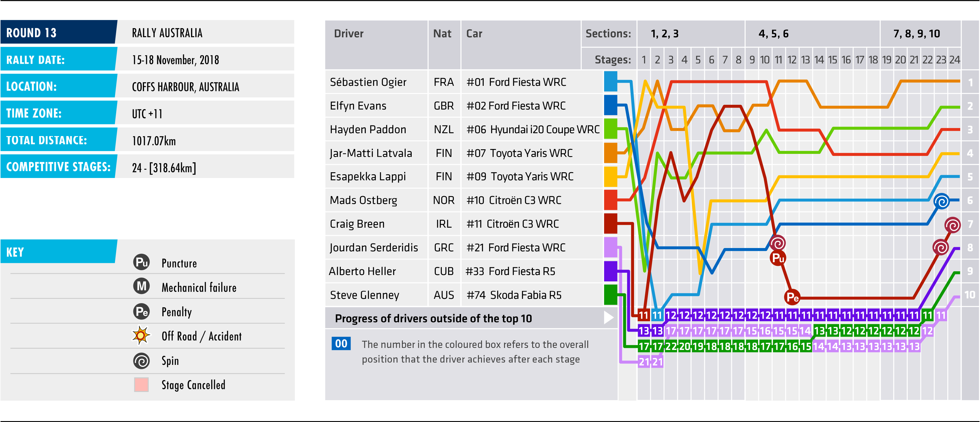This screenshot has width=980, height=422.
Task: Click driver name Alberto Heller
Action: [362, 271]
